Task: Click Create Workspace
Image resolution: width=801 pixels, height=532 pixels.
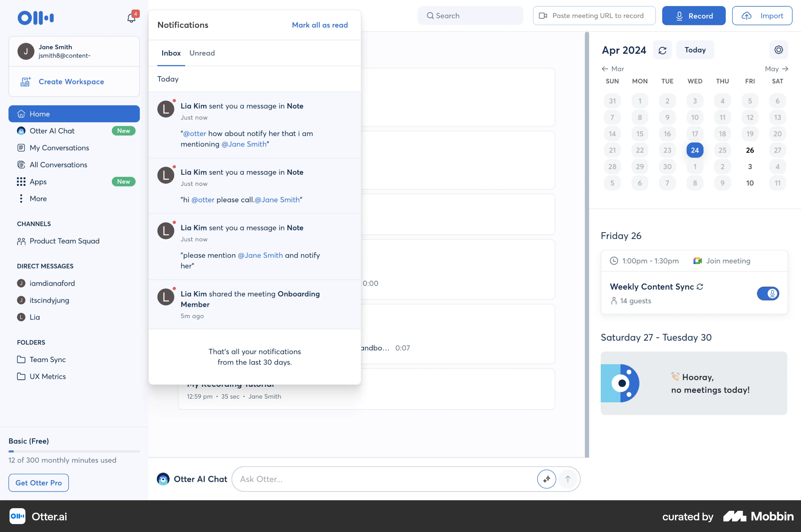Action: pyautogui.click(x=74, y=82)
